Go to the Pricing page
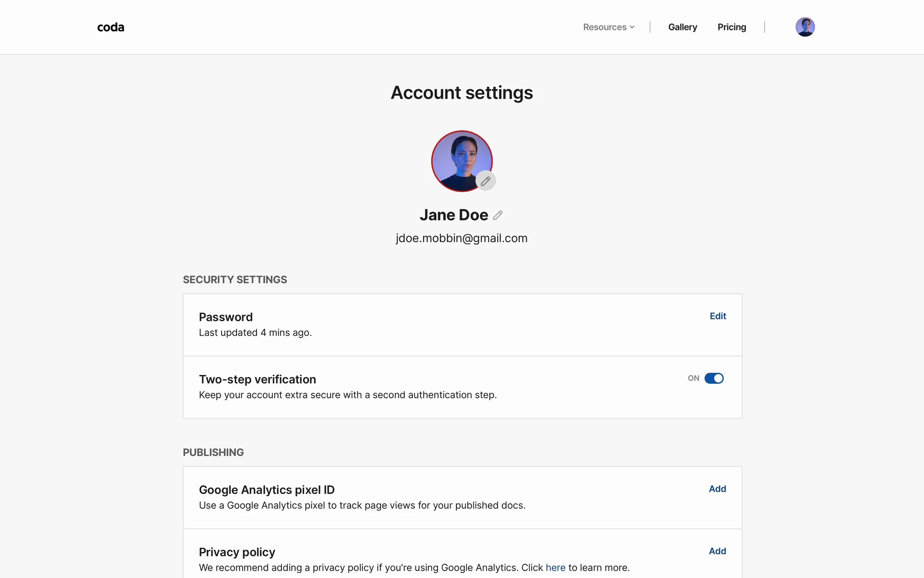924x578 pixels. point(731,27)
